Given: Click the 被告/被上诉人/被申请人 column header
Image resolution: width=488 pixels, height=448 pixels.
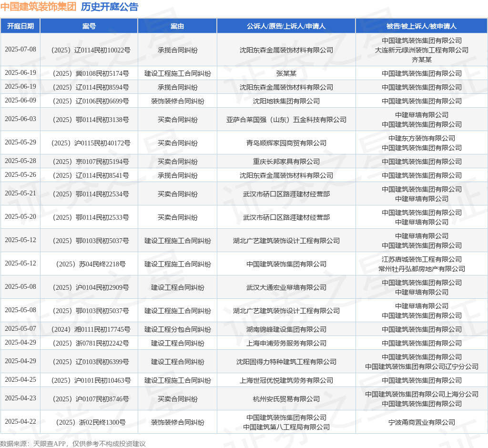Looking at the screenshot, I should 422,26.
